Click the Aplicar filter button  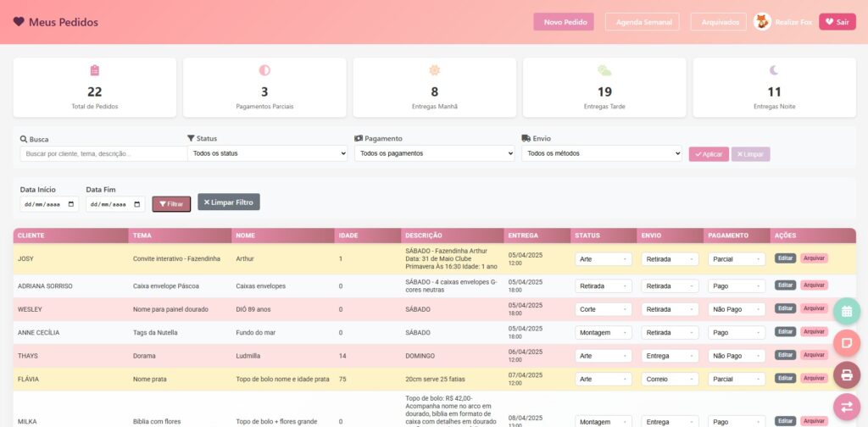709,154
